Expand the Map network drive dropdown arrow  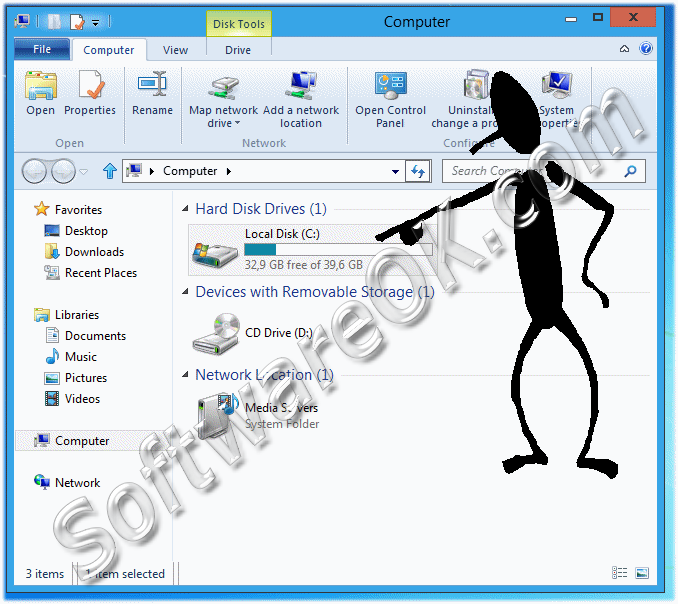pyautogui.click(x=237, y=124)
